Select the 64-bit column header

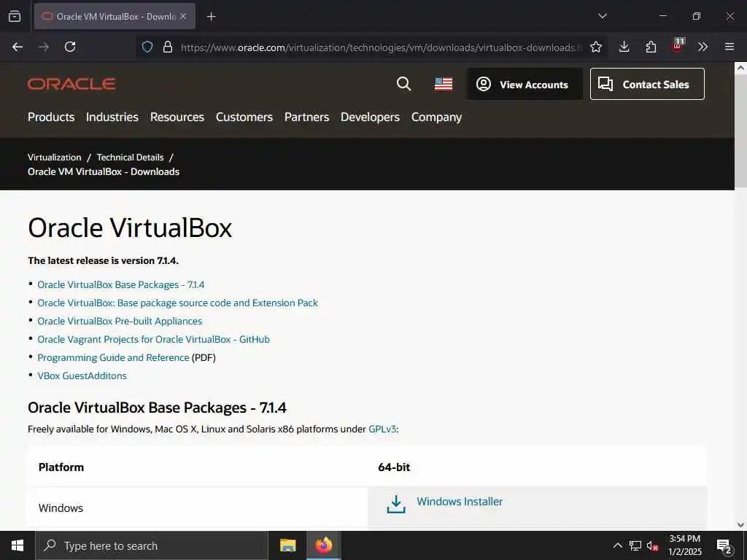point(394,467)
